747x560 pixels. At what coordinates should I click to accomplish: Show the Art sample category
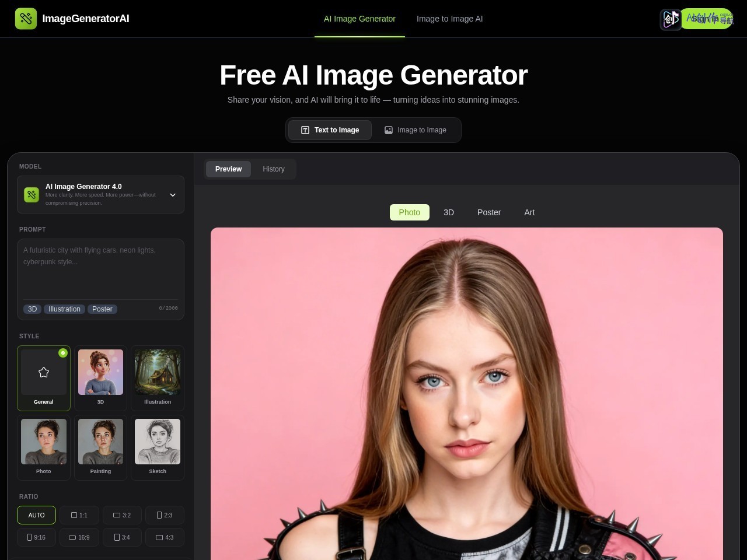(x=529, y=212)
